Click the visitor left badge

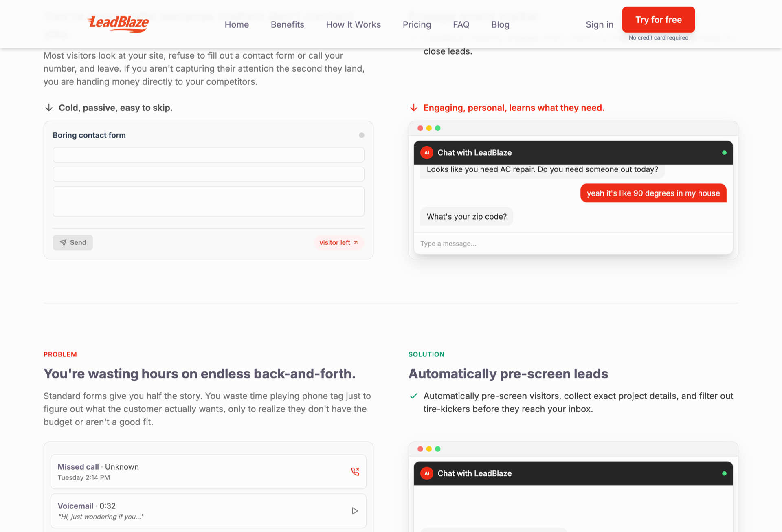coord(339,242)
